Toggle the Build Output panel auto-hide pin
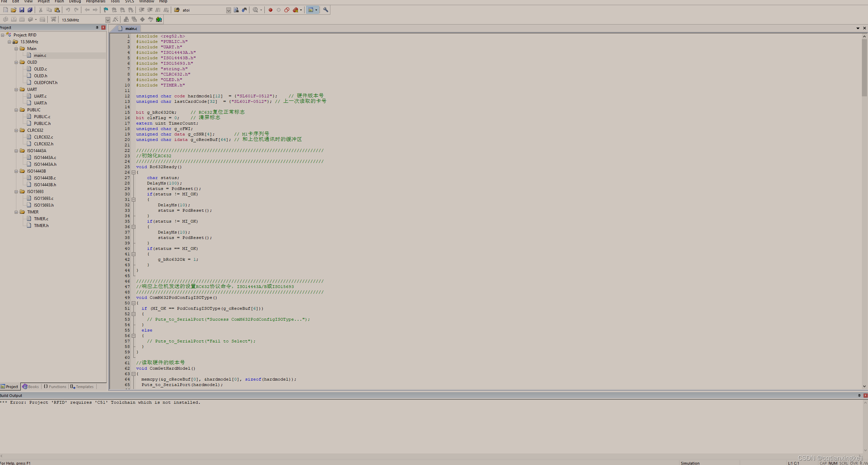Screen dimensions: 868x465 coord(859,395)
